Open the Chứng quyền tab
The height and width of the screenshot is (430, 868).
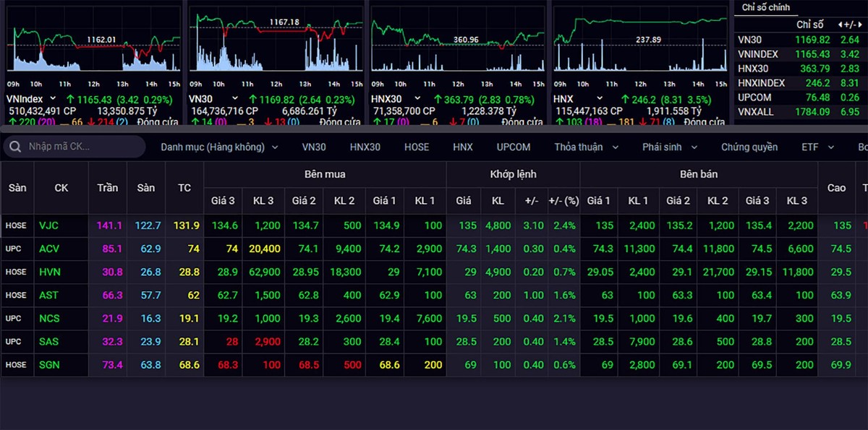(x=749, y=147)
